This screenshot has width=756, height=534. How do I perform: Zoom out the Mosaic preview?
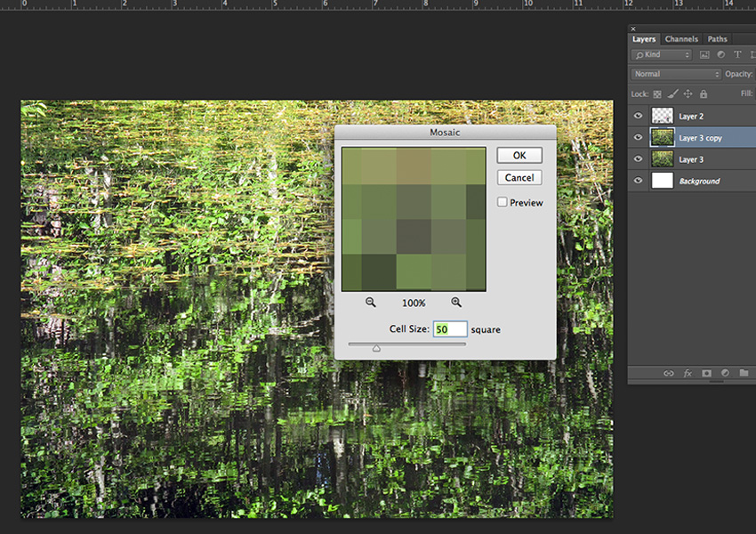click(371, 303)
